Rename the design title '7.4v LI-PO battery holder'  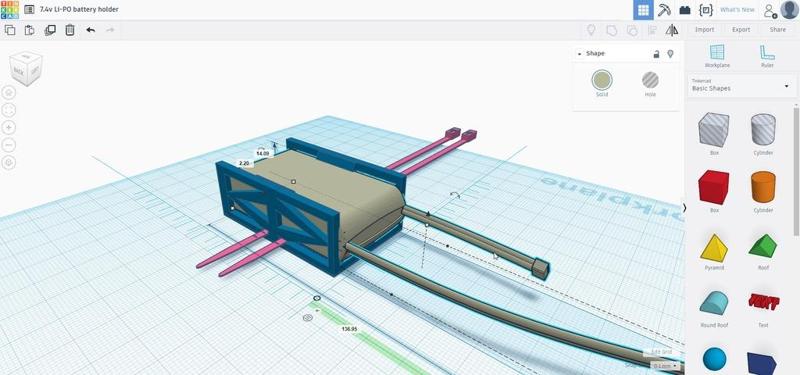[79, 10]
